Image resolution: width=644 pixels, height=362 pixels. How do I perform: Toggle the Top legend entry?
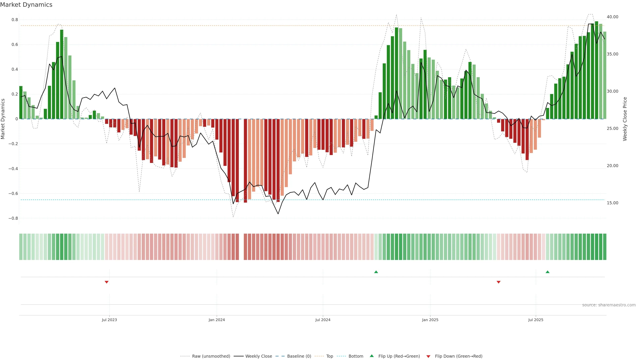pyautogui.click(x=330, y=356)
